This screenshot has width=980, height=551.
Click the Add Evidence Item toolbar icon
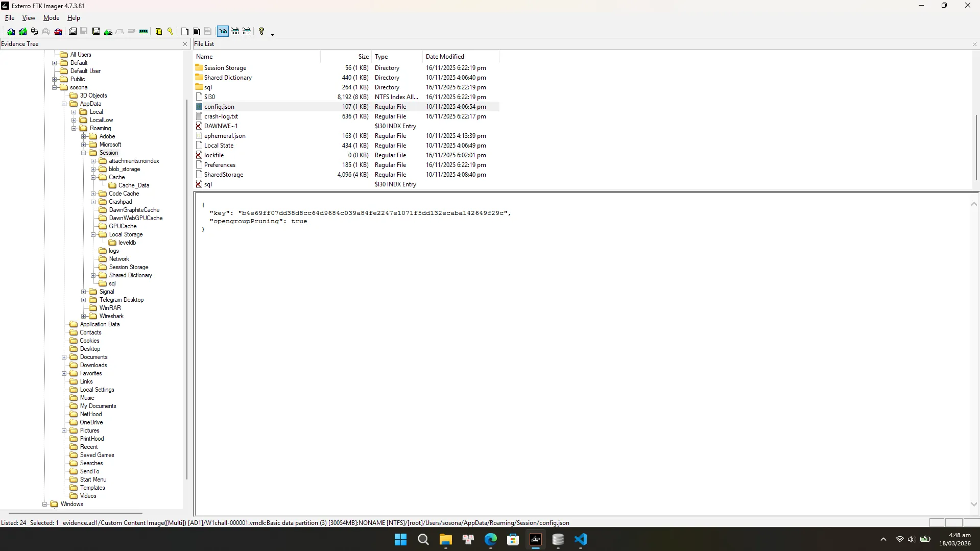click(x=11, y=32)
